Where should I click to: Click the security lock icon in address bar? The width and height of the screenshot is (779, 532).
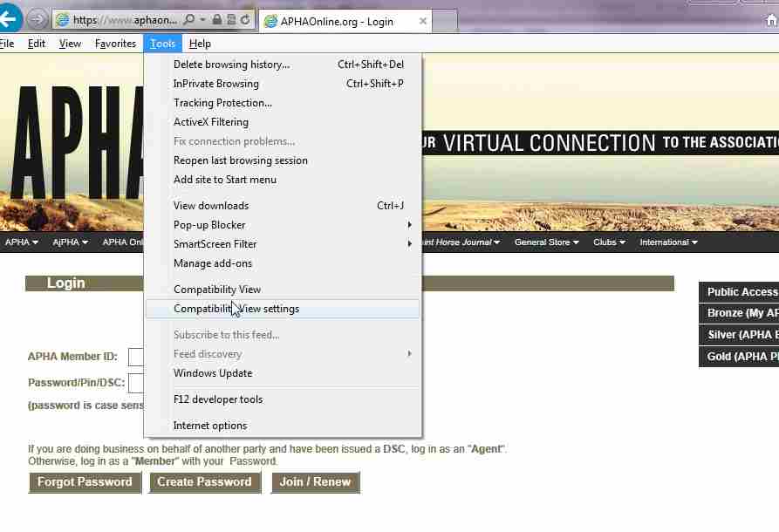[216, 20]
